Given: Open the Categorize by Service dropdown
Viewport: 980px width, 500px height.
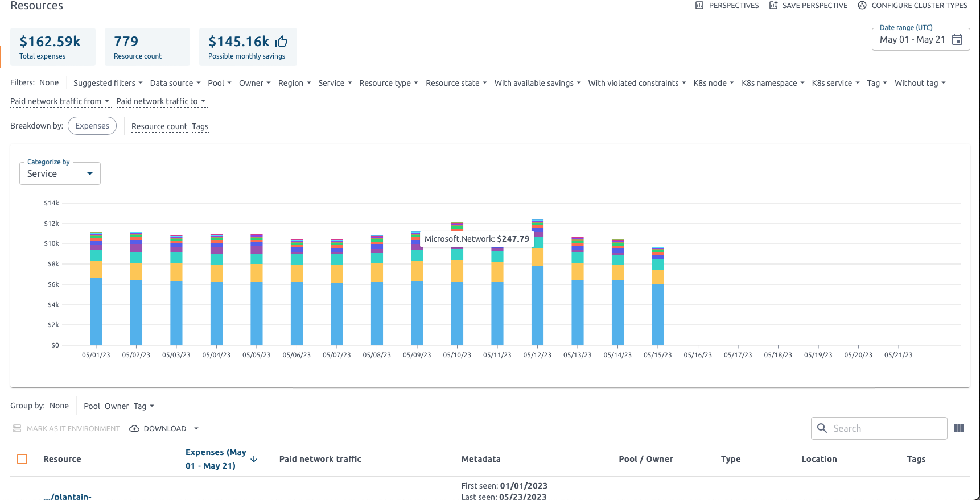Looking at the screenshot, I should coord(60,173).
